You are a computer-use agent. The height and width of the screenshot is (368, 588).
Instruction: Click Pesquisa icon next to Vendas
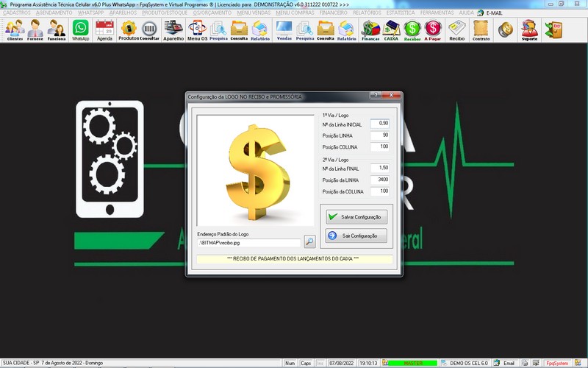pos(305,30)
